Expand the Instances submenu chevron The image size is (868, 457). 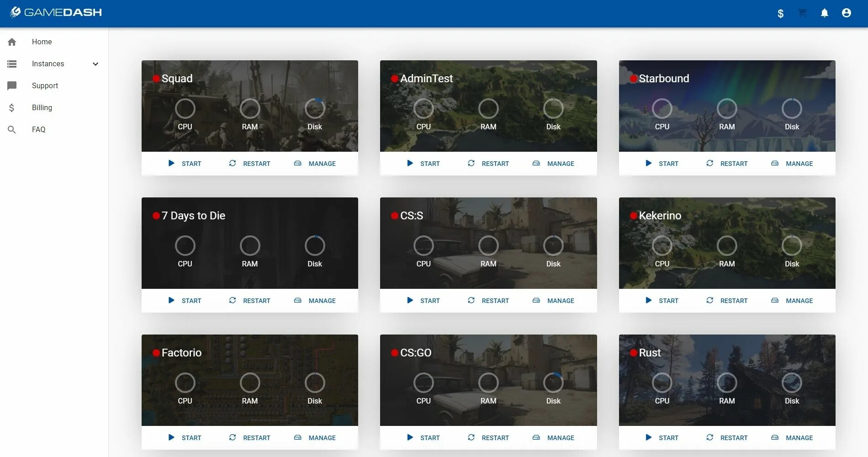(x=95, y=64)
